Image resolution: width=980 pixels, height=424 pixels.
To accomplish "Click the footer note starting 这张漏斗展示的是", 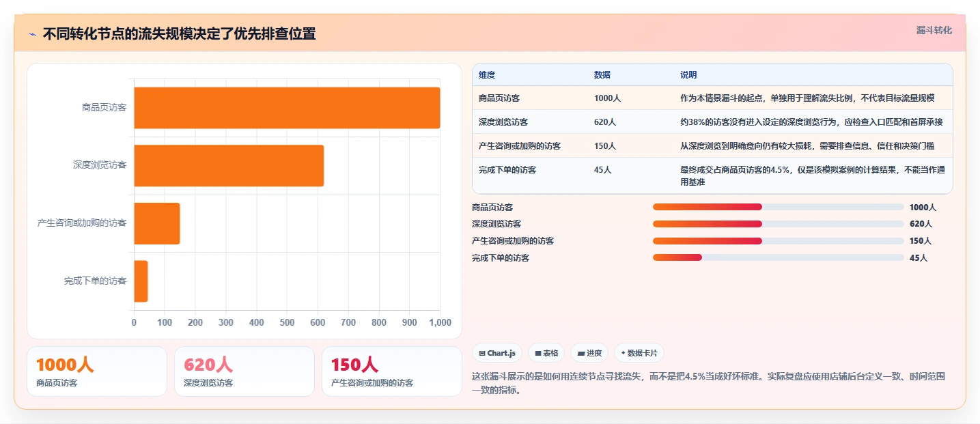I will [709, 383].
